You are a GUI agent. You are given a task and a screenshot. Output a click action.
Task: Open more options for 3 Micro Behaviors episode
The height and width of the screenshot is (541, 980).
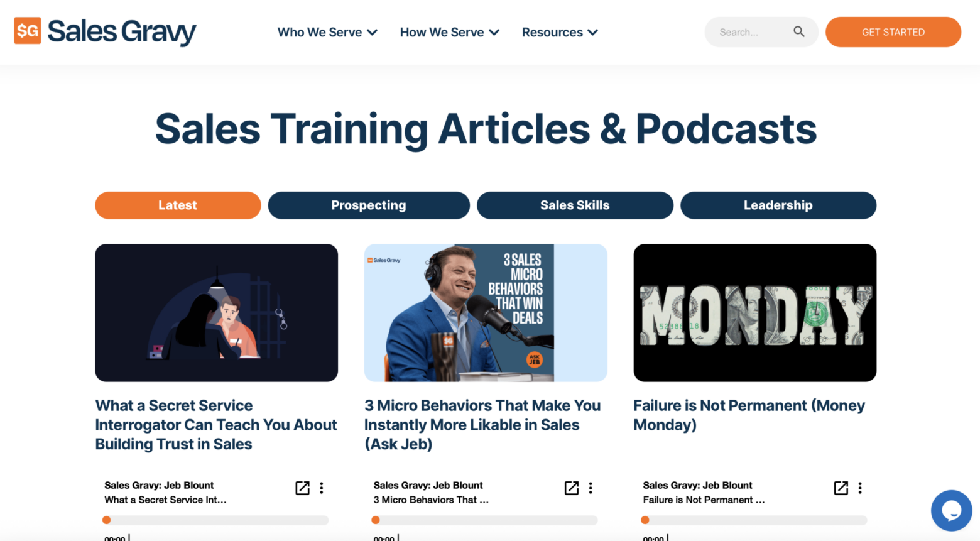click(591, 488)
